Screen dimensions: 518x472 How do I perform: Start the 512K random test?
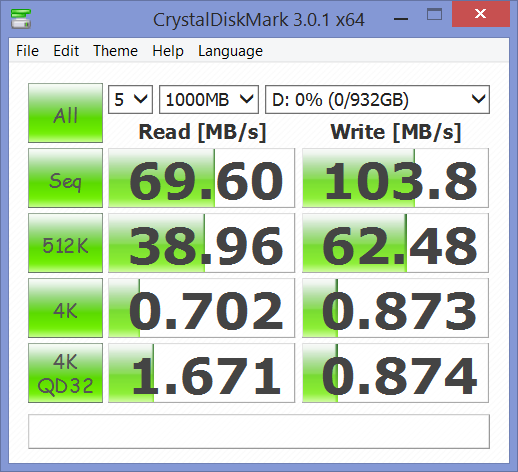[65, 243]
